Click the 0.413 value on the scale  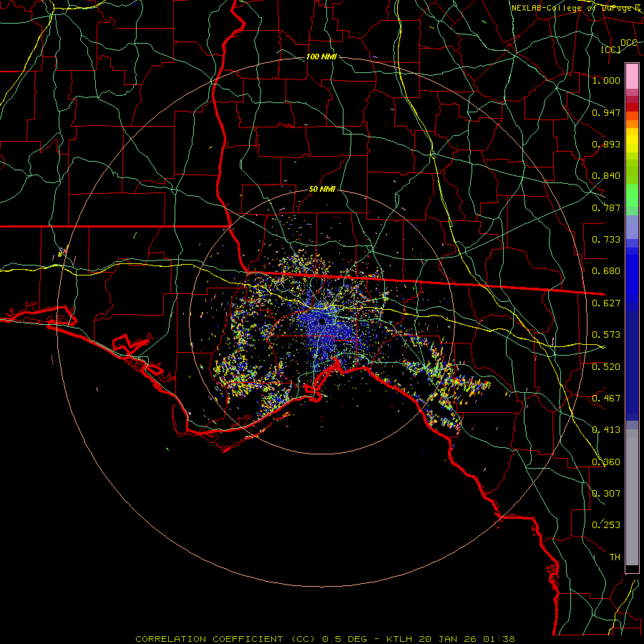(606, 430)
